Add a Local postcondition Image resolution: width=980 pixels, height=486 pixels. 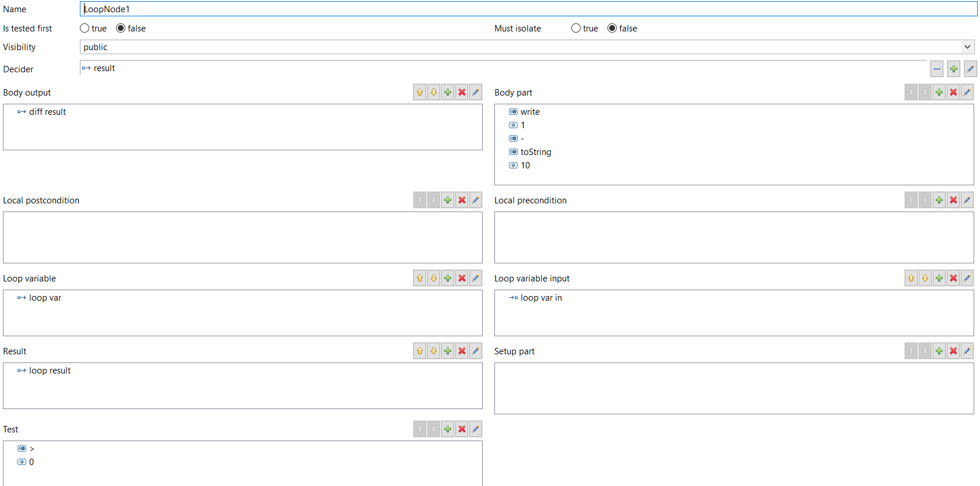(448, 200)
